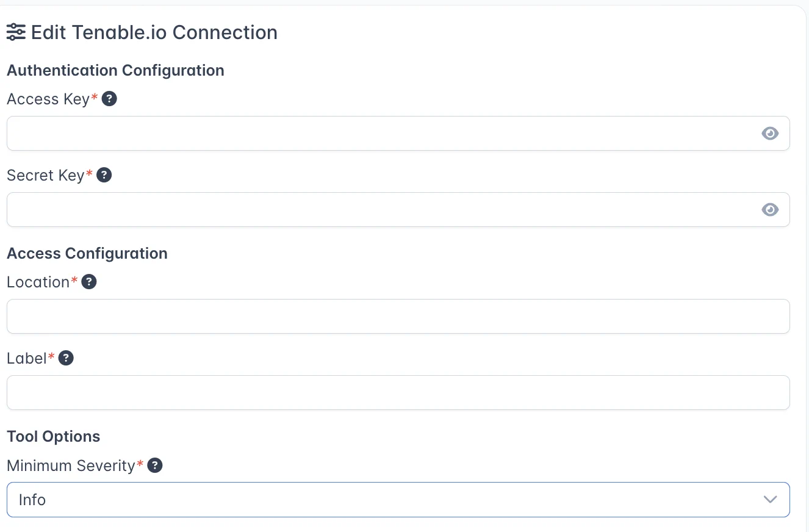
Task: Click the Minimum Severity field label text
Action: pyautogui.click(x=71, y=465)
